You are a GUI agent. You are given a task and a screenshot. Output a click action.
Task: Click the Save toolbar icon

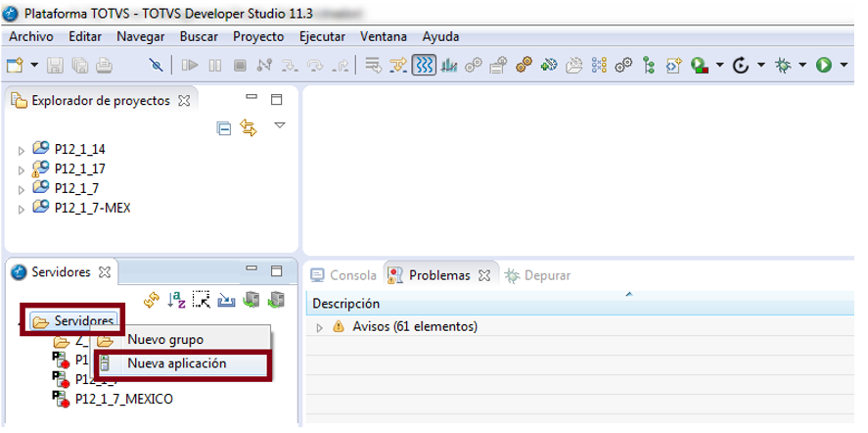54,66
